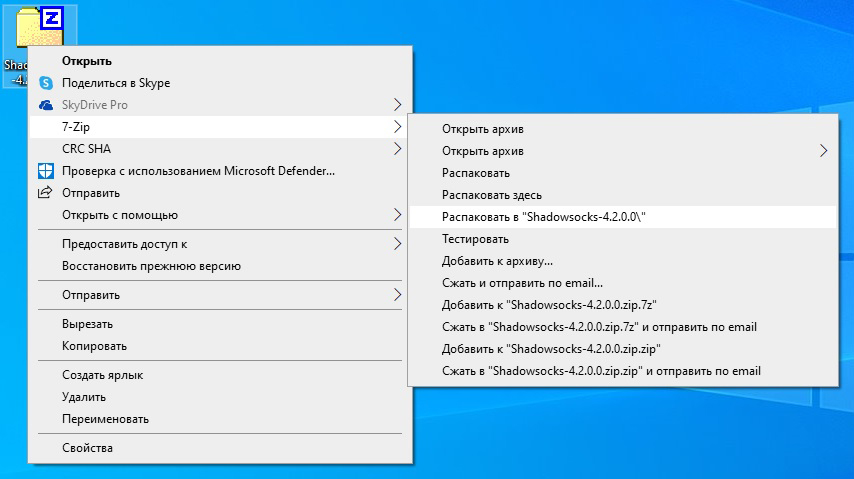Choose Распаковать здесь
The image size is (854, 479).
tap(623, 195)
